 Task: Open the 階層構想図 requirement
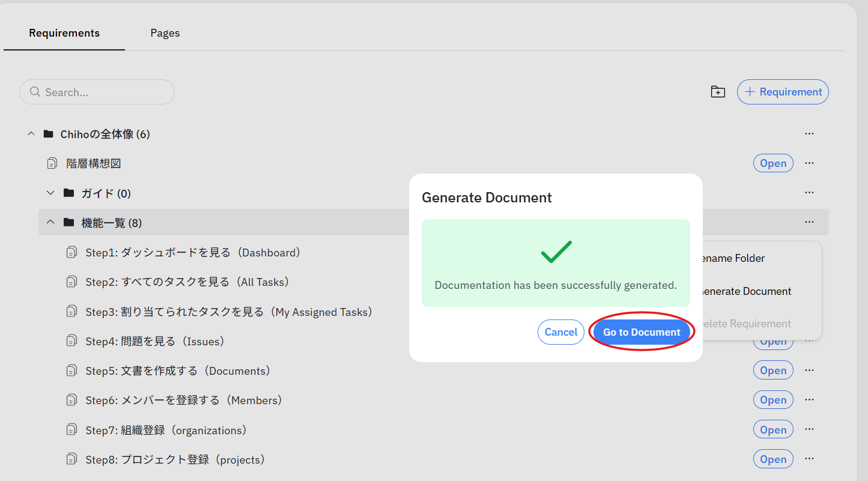click(772, 163)
